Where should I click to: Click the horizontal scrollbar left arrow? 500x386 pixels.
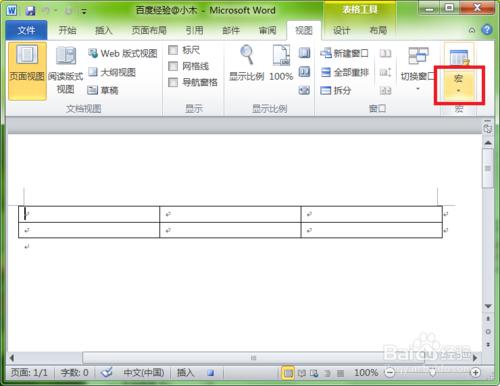click(x=12, y=358)
